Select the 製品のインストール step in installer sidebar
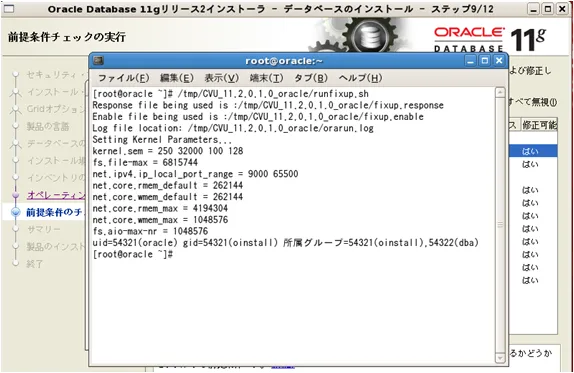Screen dimensions: 574x373 [x=56, y=247]
